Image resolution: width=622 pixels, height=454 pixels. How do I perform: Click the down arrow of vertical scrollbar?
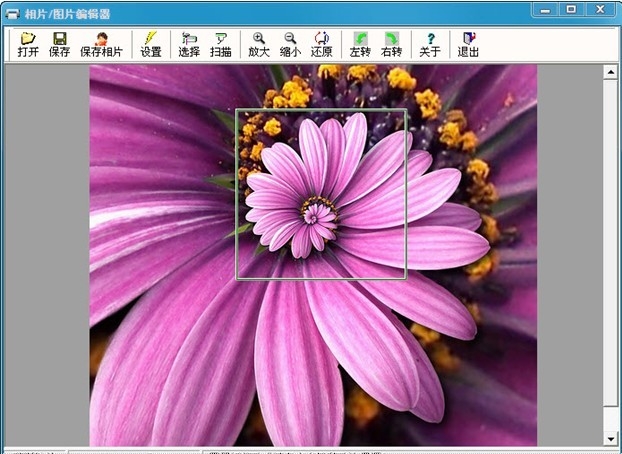[x=610, y=439]
